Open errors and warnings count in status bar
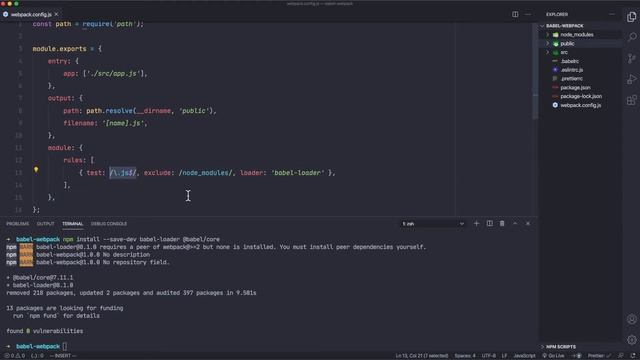This screenshot has width=640, height=360. click(x=14, y=356)
